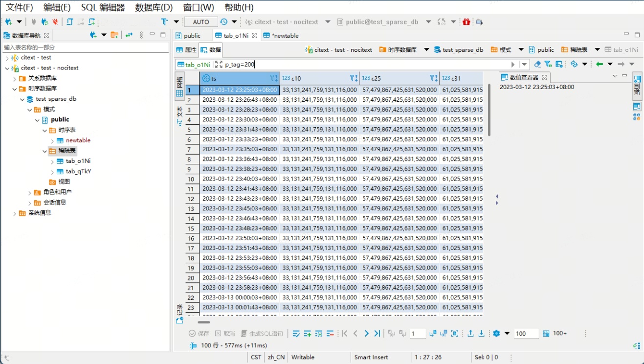
Task: Add a new row with the green plus icon
Action: 308,334
